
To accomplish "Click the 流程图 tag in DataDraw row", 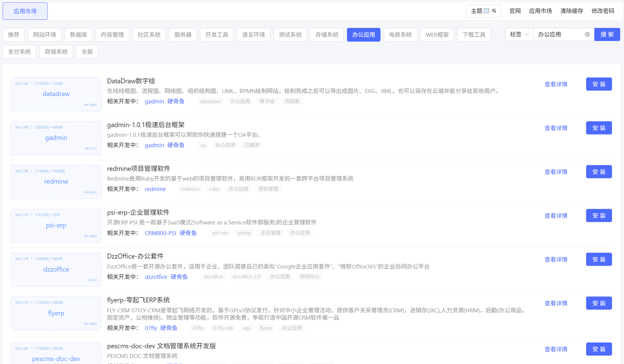I will [292, 101].
